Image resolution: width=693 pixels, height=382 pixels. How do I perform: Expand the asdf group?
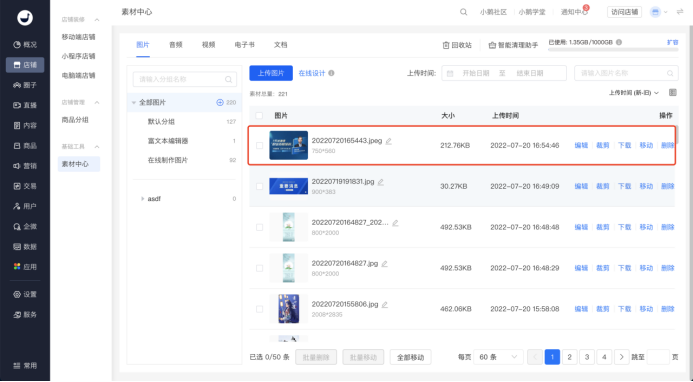point(142,199)
